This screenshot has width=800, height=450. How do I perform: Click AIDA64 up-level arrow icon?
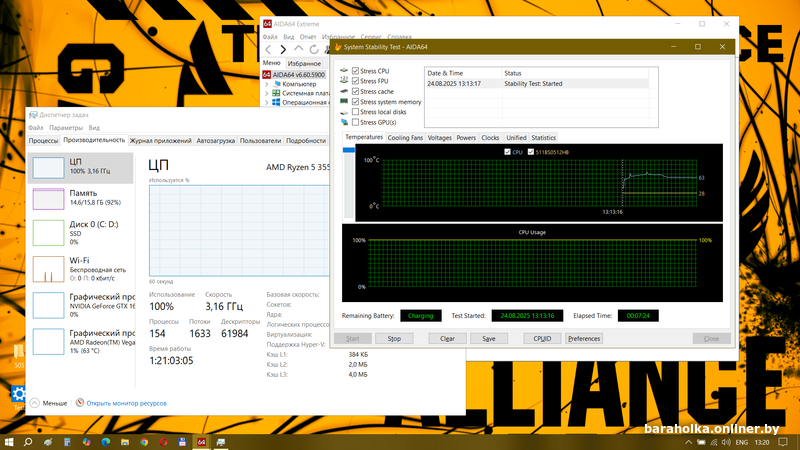click(298, 49)
